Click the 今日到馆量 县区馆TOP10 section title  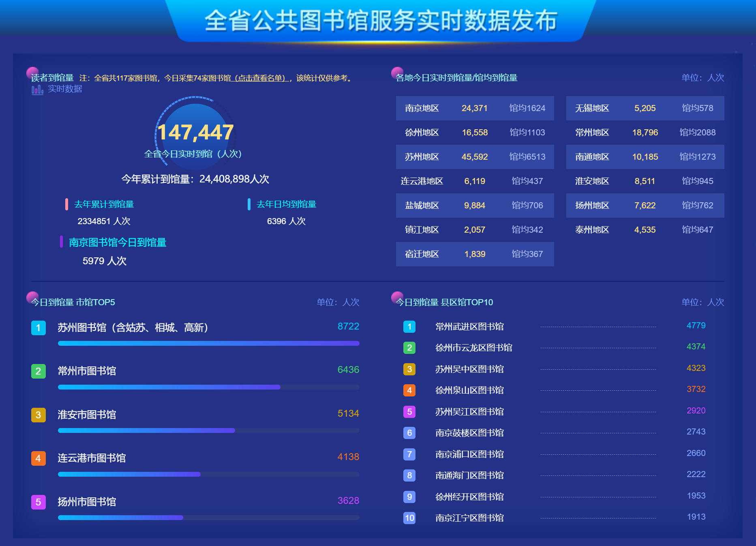(x=444, y=302)
